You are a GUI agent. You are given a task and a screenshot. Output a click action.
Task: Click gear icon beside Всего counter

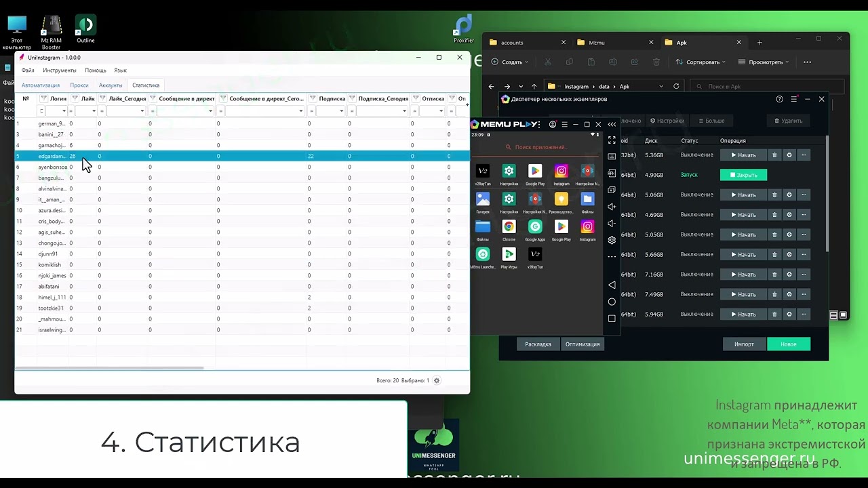pyautogui.click(x=437, y=380)
